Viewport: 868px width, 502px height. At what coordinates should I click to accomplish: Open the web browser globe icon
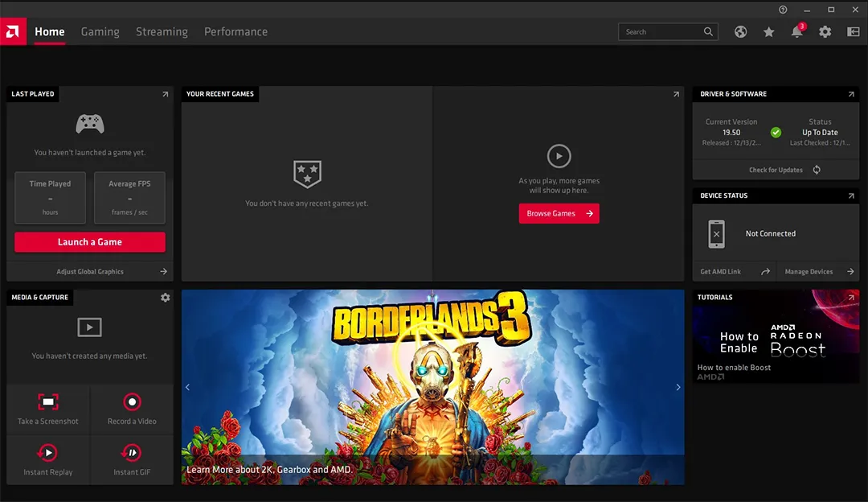741,32
